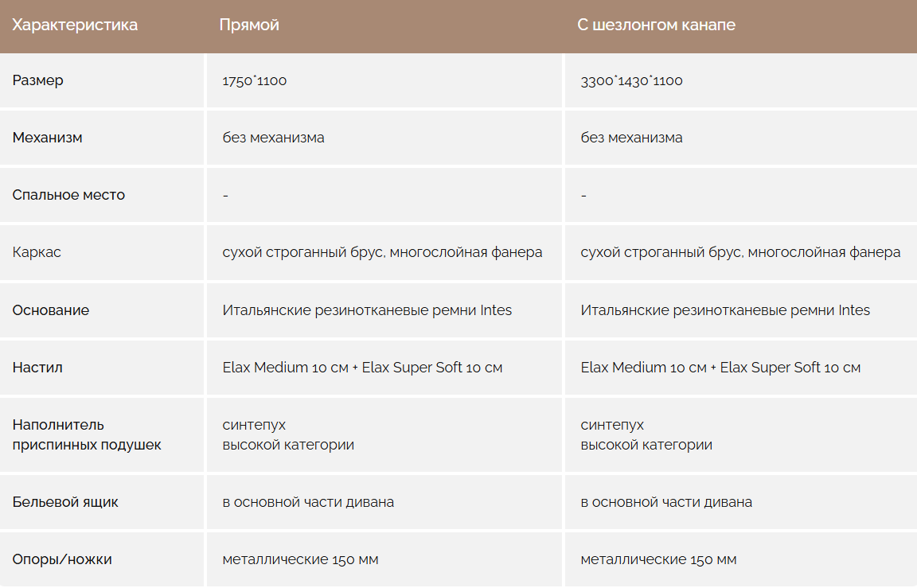Click the "Спальное место" row label
Viewport: 917px width, 588px height.
pyautogui.click(x=68, y=195)
